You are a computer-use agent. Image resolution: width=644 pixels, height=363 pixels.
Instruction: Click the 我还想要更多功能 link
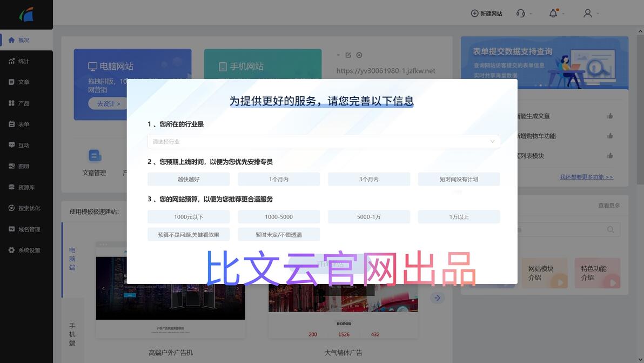coord(586,177)
